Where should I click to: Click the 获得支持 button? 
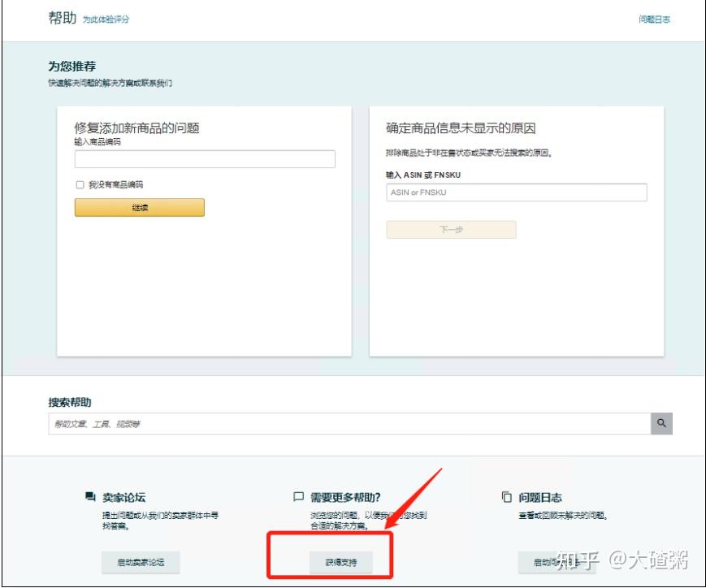341,562
